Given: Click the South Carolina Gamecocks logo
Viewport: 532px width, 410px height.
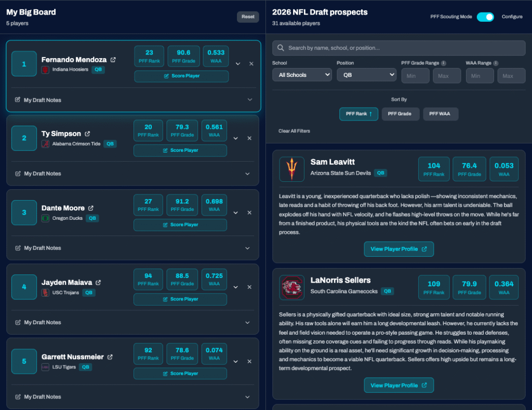Looking at the screenshot, I should (x=291, y=287).
